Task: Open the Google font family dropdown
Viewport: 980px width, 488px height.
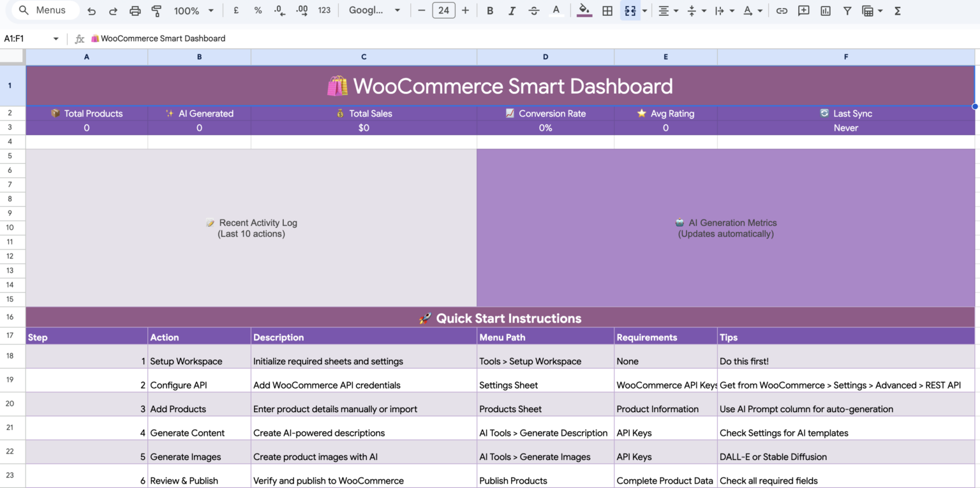Action: point(375,11)
